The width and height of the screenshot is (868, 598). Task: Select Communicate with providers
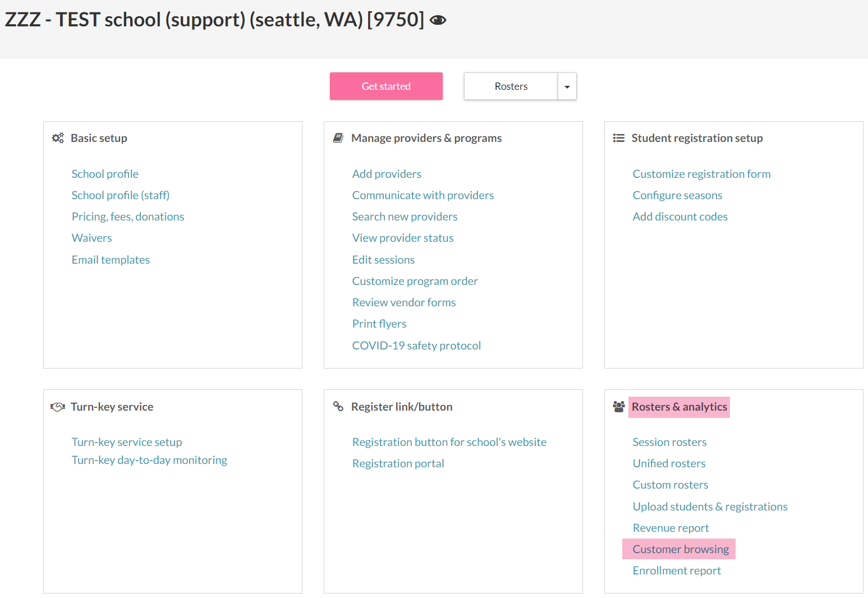coord(422,195)
